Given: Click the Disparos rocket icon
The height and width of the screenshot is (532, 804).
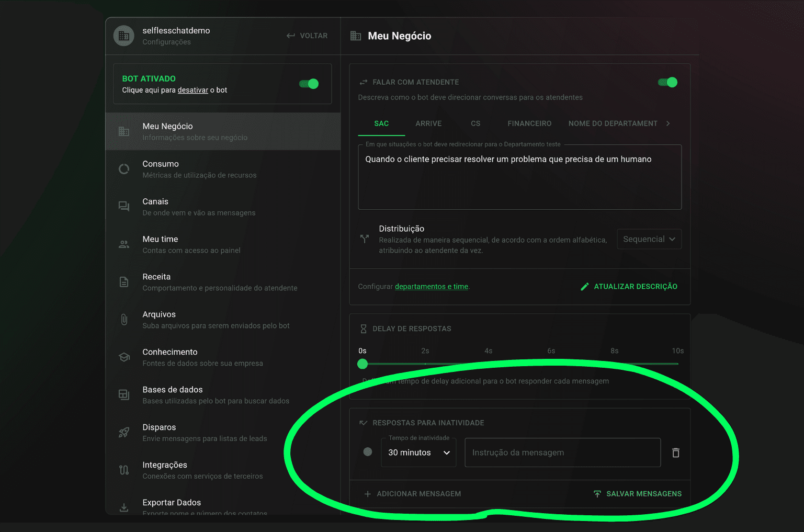Looking at the screenshot, I should 124,433.
